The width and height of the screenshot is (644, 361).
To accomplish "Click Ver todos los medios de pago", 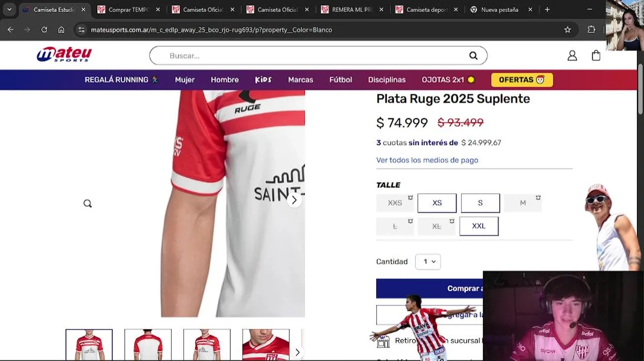I will 427,160.
